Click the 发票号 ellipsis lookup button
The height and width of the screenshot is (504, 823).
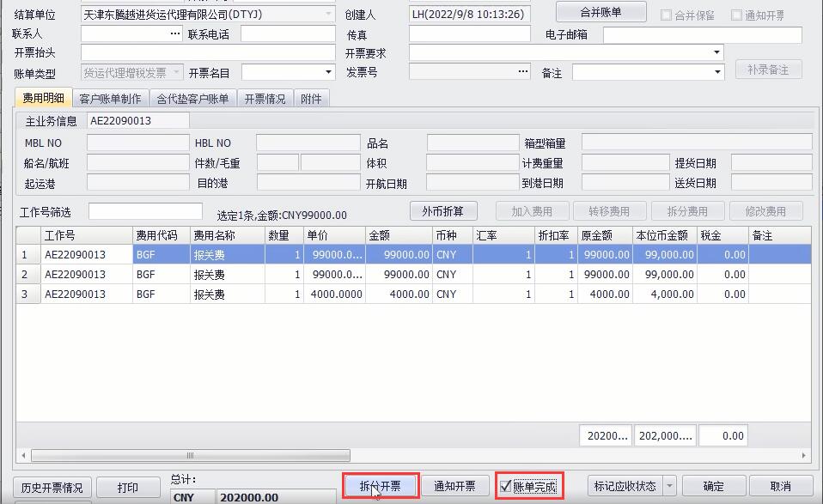pyautogui.click(x=523, y=72)
